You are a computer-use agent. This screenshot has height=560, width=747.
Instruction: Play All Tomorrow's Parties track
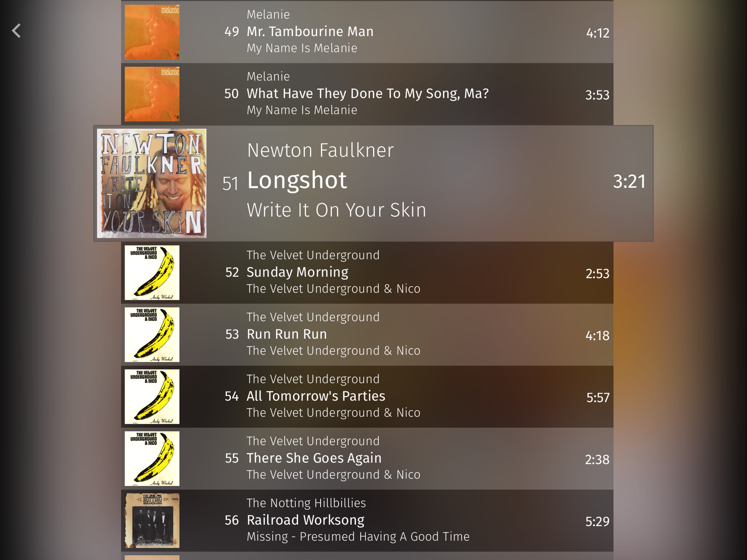point(367,397)
